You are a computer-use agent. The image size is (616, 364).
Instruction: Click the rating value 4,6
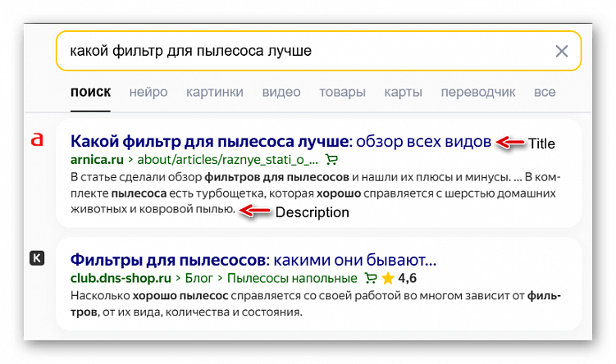click(x=407, y=278)
